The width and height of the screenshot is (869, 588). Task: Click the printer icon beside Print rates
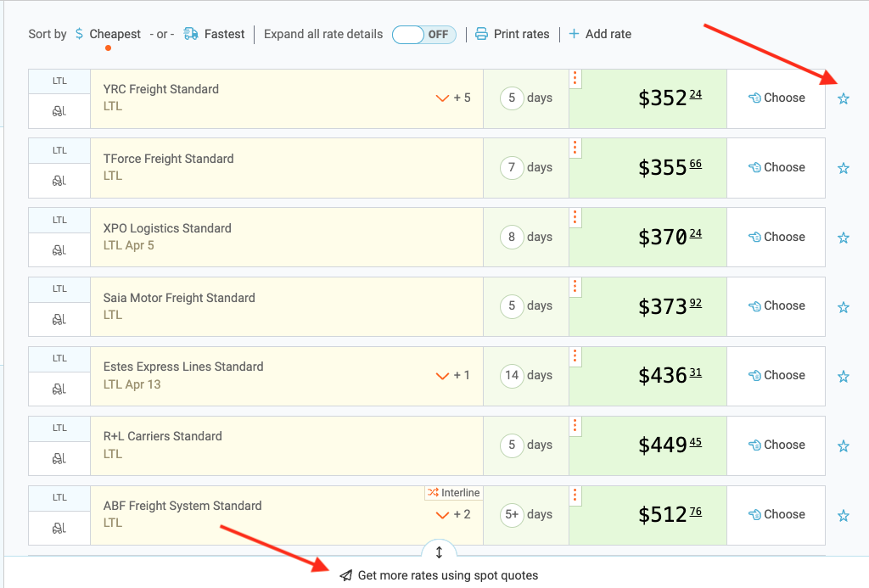tap(482, 34)
